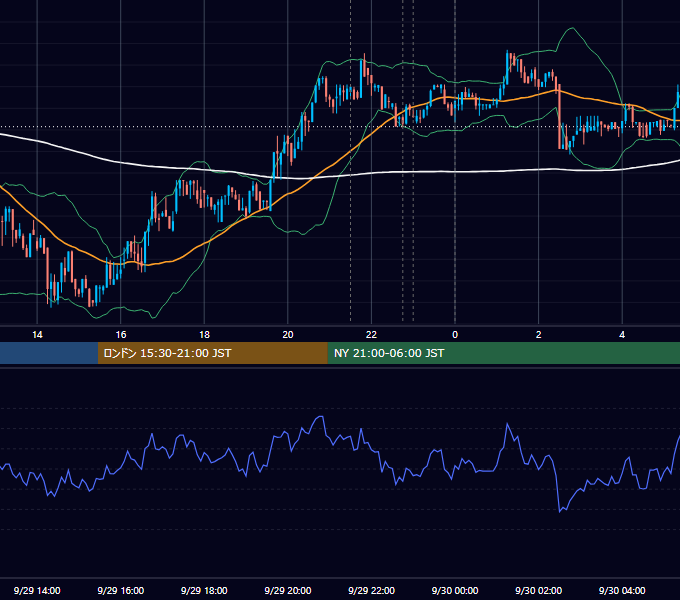Select the NY 21:00-06:00 JST session bar
This screenshot has width=680, height=600.
point(503,353)
